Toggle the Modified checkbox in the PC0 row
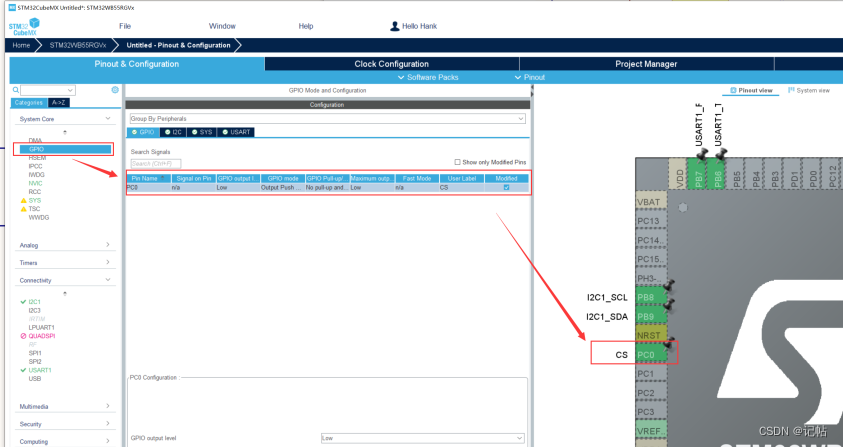This screenshot has height=447, width=843. pyautogui.click(x=506, y=188)
